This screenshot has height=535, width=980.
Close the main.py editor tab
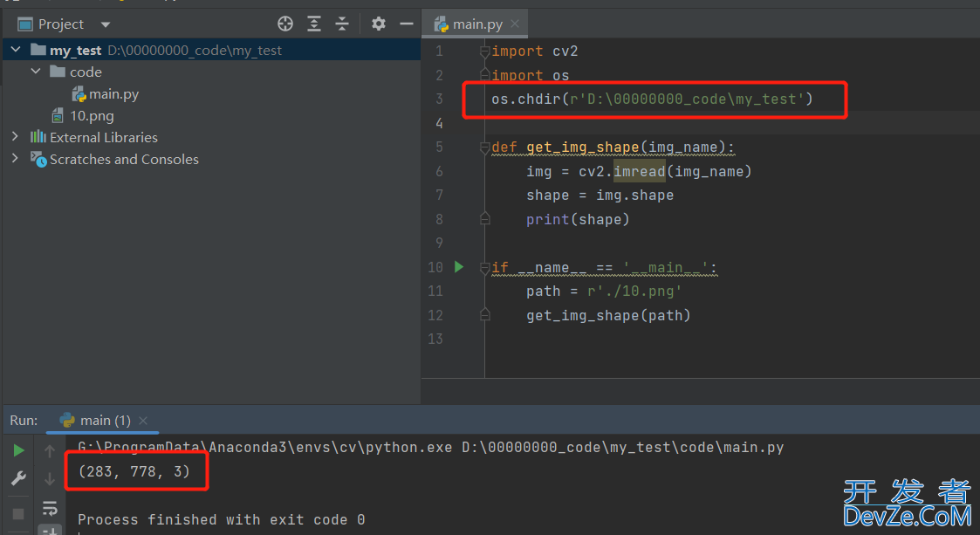tap(514, 24)
